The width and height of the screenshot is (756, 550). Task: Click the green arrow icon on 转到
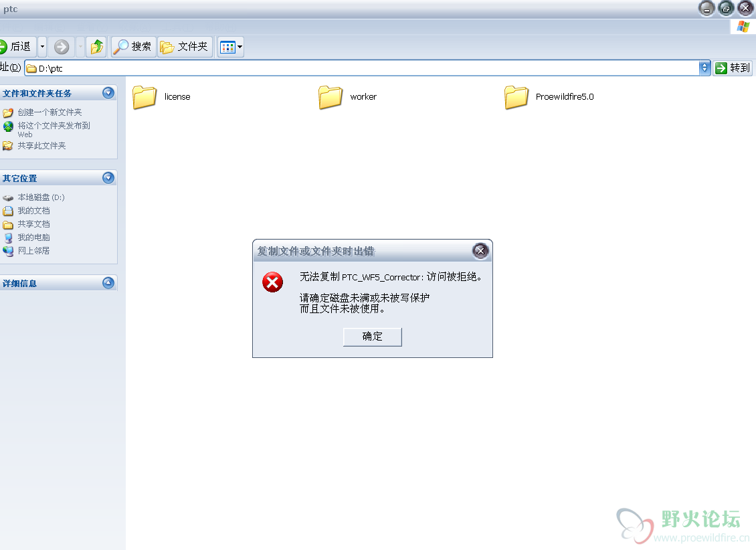click(721, 68)
